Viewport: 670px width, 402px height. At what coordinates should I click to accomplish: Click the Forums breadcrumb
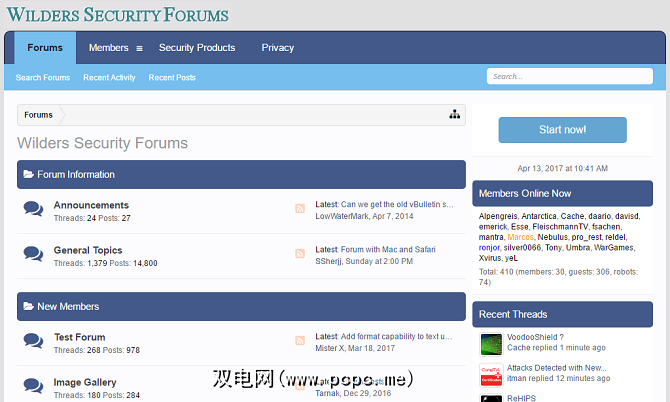pyautogui.click(x=38, y=115)
